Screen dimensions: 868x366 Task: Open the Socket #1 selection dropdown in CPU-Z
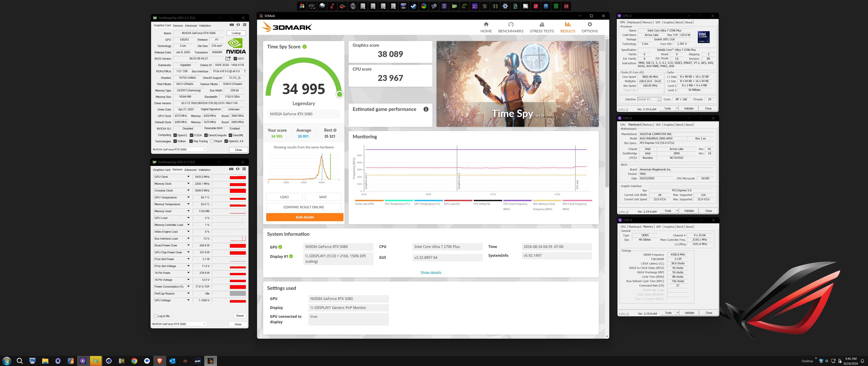tap(649, 99)
